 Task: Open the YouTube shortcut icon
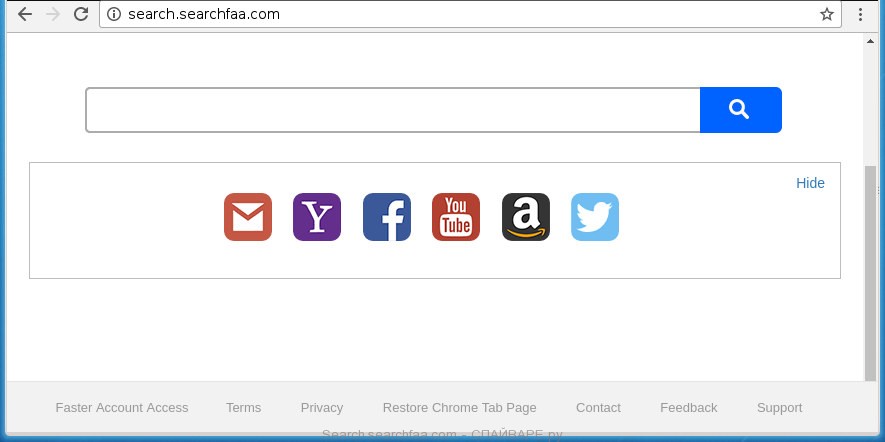[456, 217]
